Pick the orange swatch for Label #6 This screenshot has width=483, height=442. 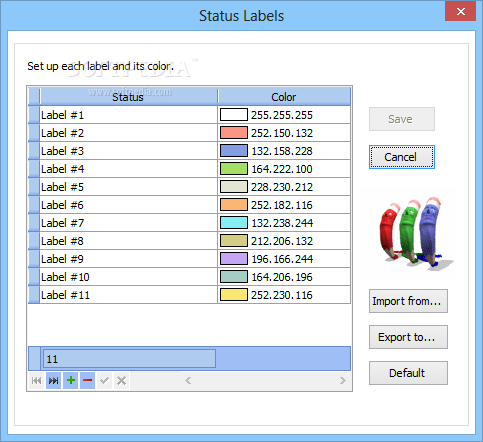(x=234, y=205)
